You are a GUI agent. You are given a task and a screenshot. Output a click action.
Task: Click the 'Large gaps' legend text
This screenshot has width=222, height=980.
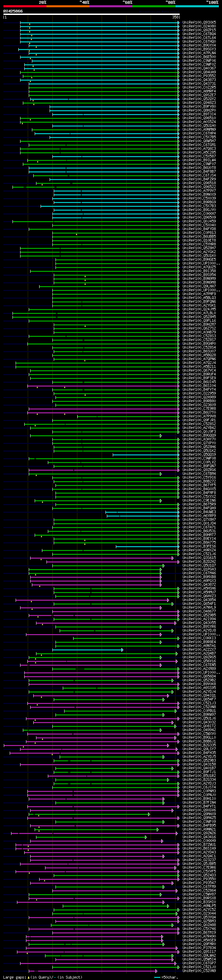15,977
